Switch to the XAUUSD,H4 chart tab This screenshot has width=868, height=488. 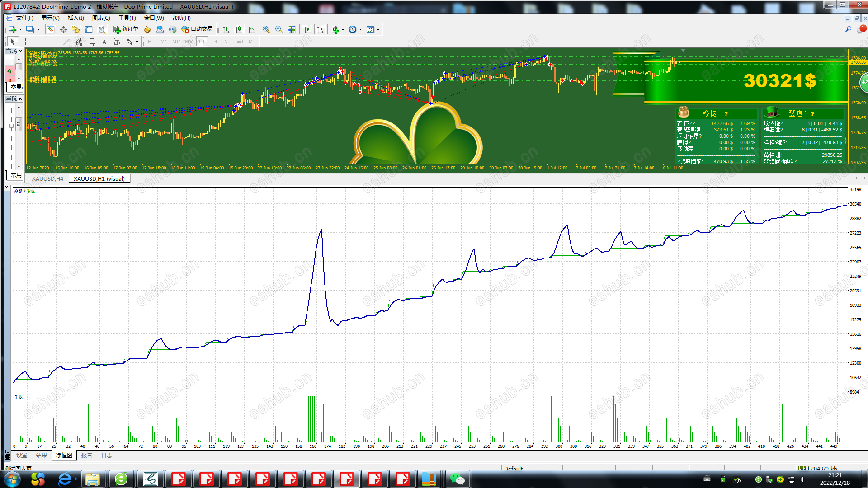tap(47, 178)
